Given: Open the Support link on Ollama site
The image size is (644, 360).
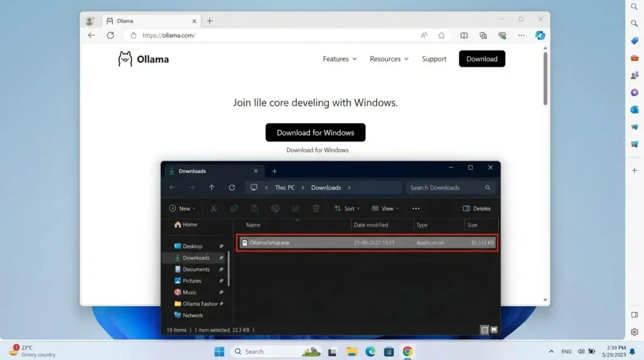Looking at the screenshot, I should (x=434, y=59).
